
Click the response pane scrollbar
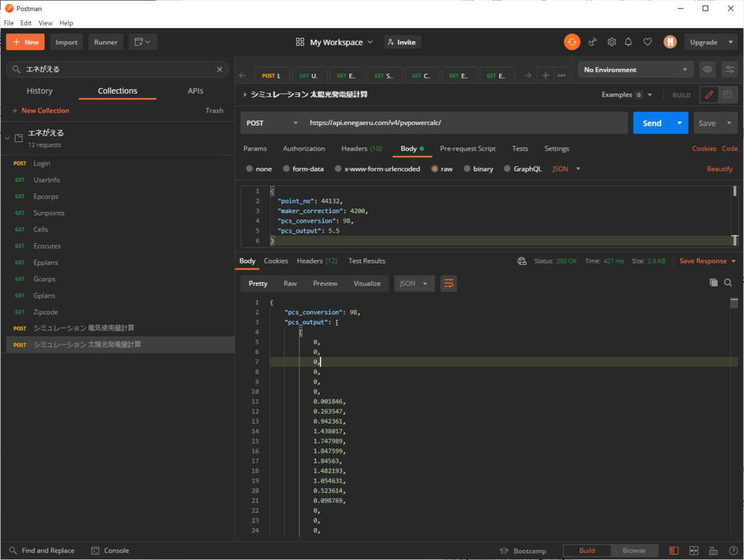point(734,303)
